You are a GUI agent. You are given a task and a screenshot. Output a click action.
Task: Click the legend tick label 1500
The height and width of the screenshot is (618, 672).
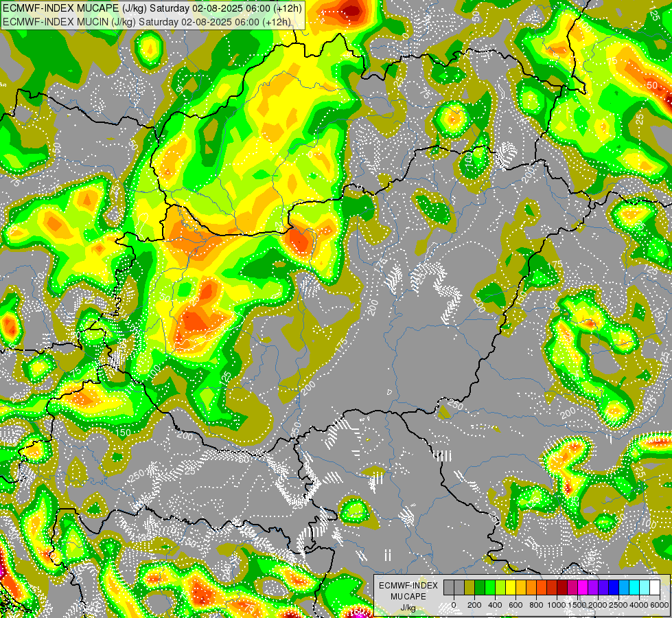click(x=578, y=605)
